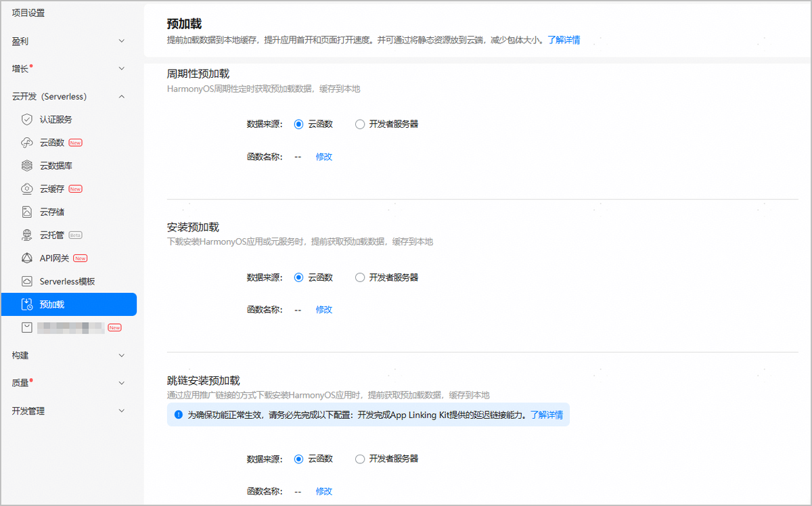Select 开发者服务器 radio under 安装预加载

click(360, 277)
